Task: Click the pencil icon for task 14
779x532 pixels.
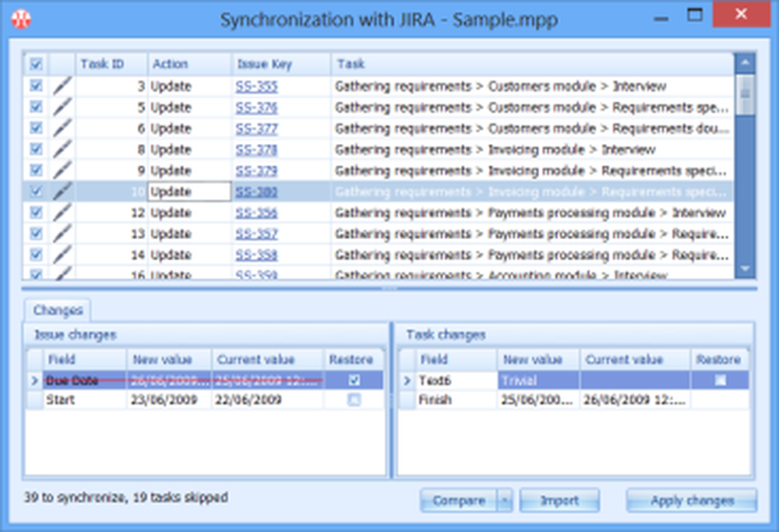Action: (62, 255)
